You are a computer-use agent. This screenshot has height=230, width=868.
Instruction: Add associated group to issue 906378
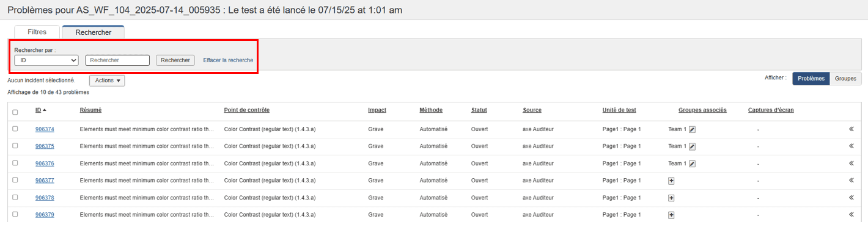click(x=671, y=198)
